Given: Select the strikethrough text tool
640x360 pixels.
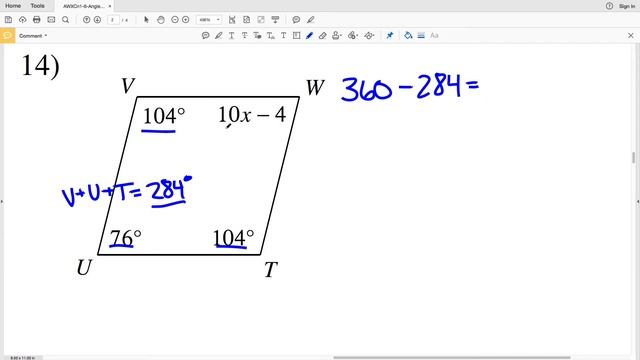Looking at the screenshot, I should pyautogui.click(x=244, y=36).
